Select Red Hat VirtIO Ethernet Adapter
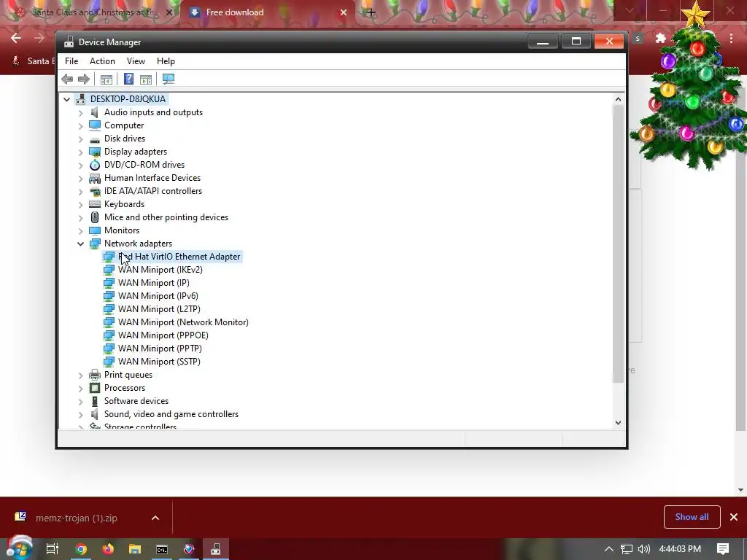The image size is (747, 560). 179,257
